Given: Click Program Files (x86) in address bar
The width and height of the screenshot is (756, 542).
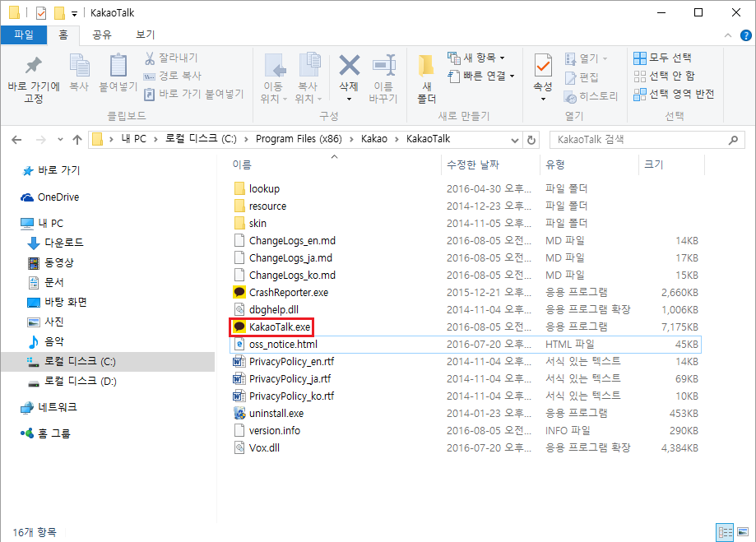Looking at the screenshot, I should [299, 139].
